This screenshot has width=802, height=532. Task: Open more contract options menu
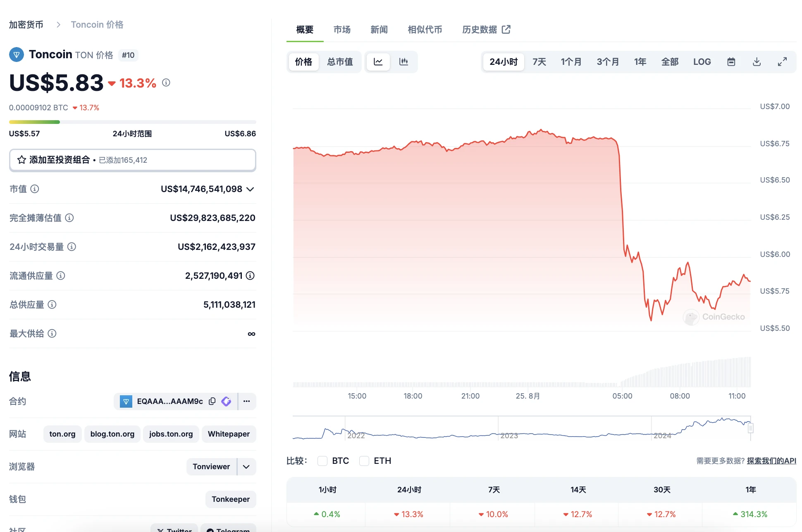247,401
